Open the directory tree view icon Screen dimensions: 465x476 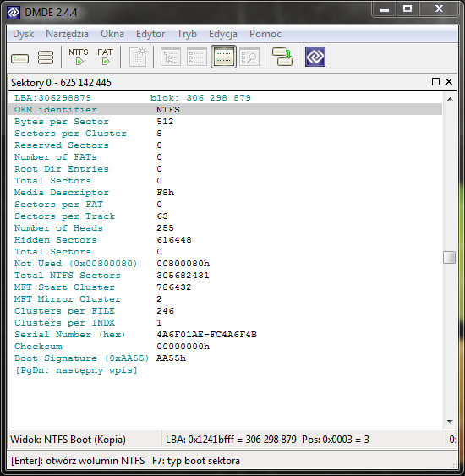coord(171,57)
